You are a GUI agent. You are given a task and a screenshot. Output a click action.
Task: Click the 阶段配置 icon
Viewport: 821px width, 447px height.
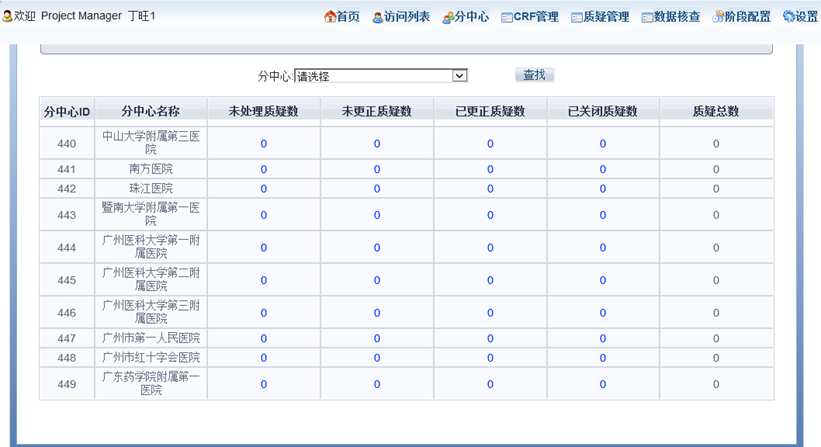[x=718, y=17]
